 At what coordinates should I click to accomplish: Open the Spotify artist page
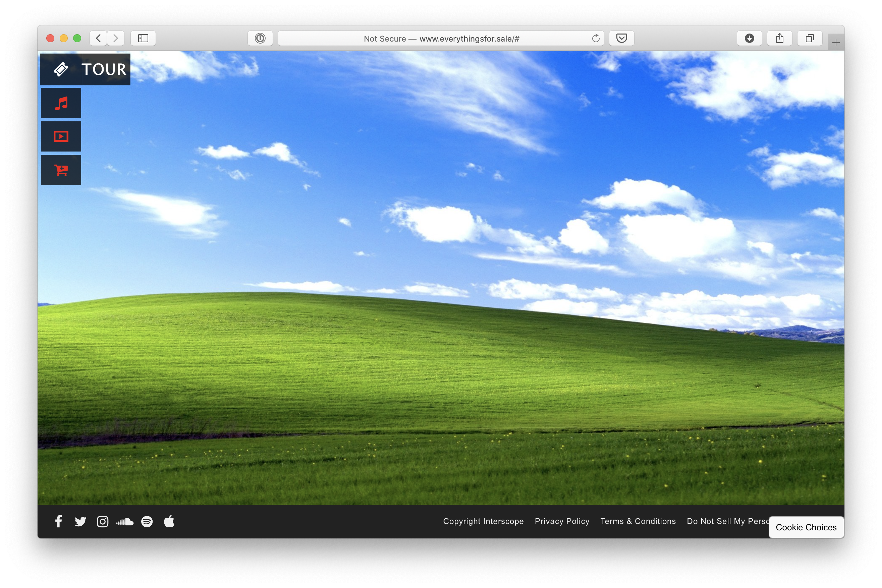click(147, 522)
